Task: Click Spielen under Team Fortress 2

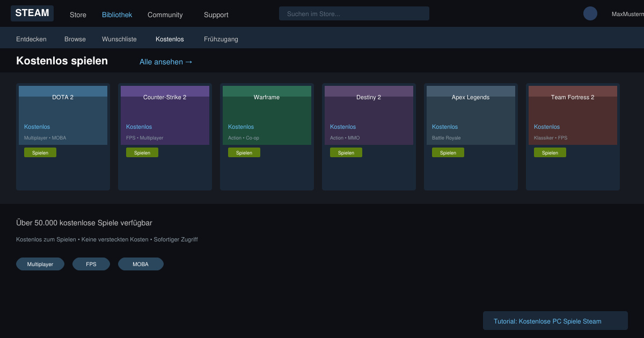Action: [550, 152]
